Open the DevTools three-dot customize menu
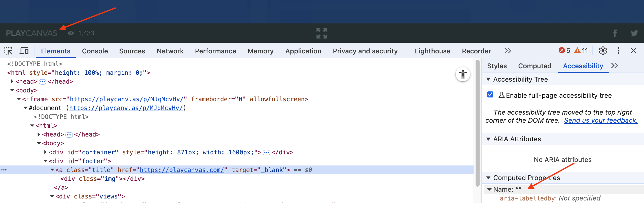 point(618,51)
